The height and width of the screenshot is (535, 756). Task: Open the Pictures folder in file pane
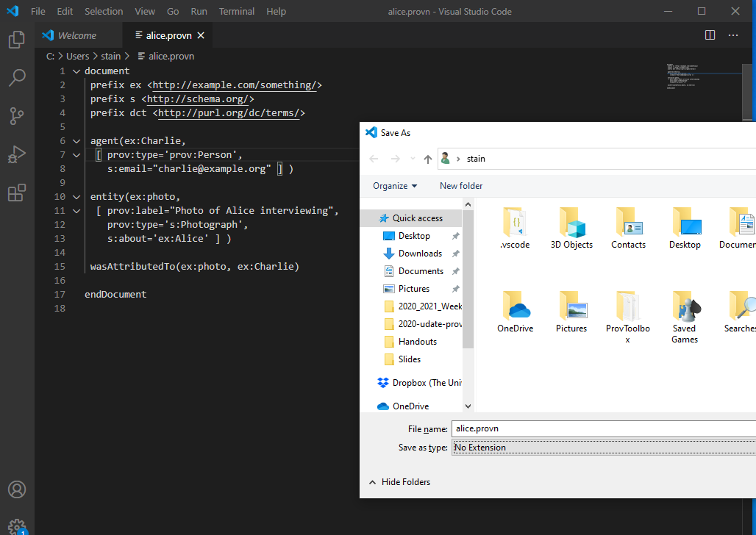click(571, 312)
